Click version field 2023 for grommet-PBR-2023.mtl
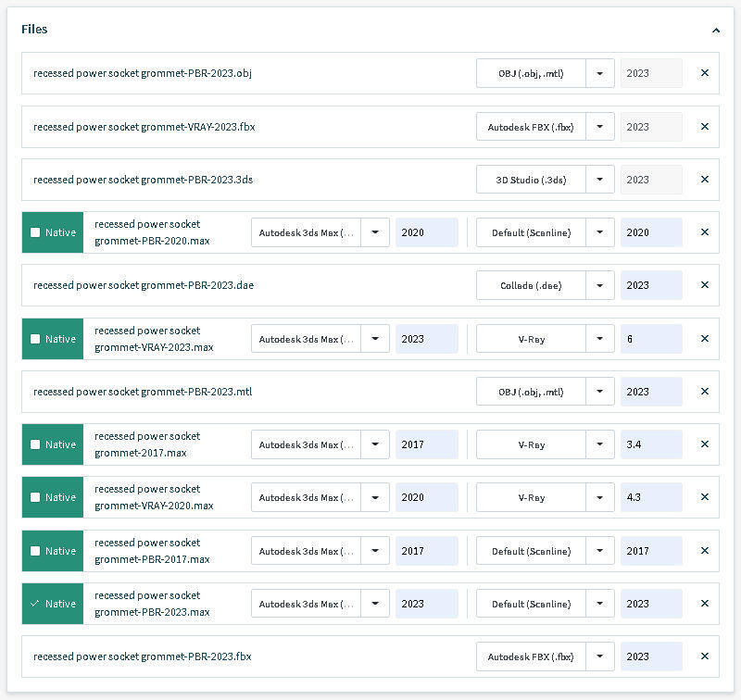The height and width of the screenshot is (700, 741). coord(651,392)
